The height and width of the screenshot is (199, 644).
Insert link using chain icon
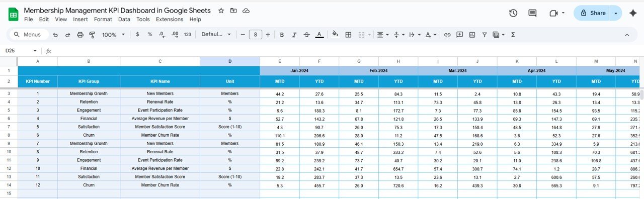coord(447,35)
